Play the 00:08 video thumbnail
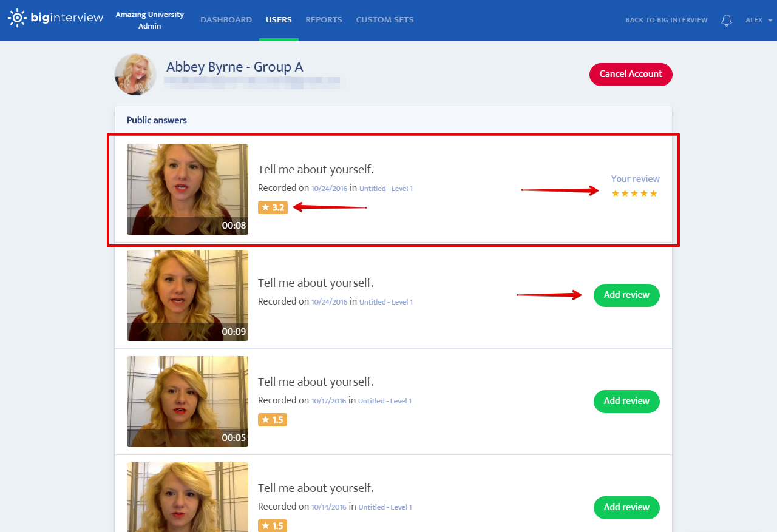This screenshot has width=777, height=532. tap(188, 189)
